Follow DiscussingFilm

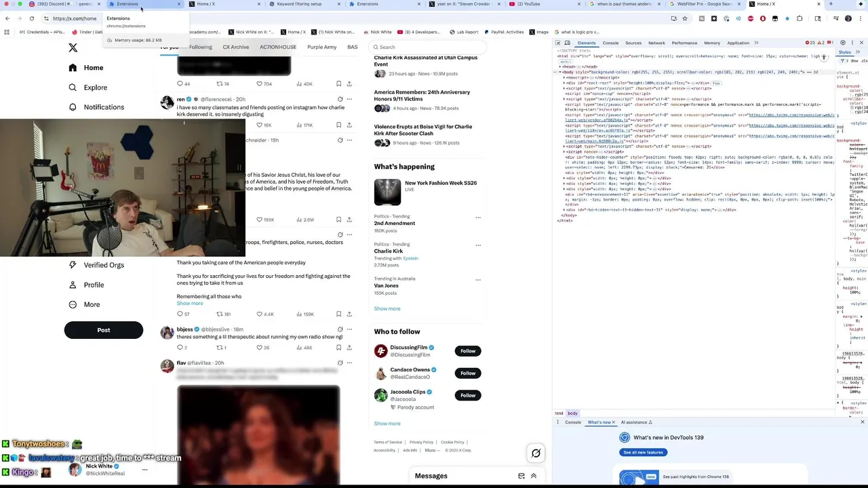pyautogui.click(x=468, y=351)
